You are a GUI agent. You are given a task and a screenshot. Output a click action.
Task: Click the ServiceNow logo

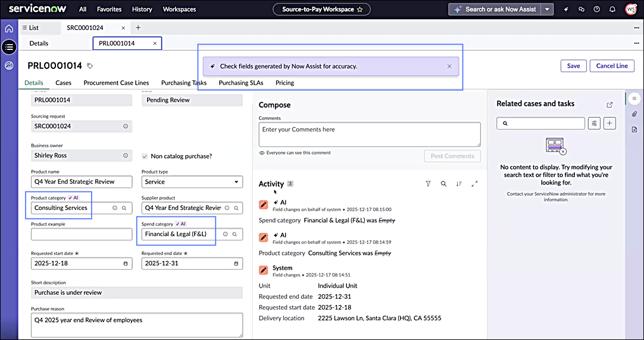click(x=37, y=9)
